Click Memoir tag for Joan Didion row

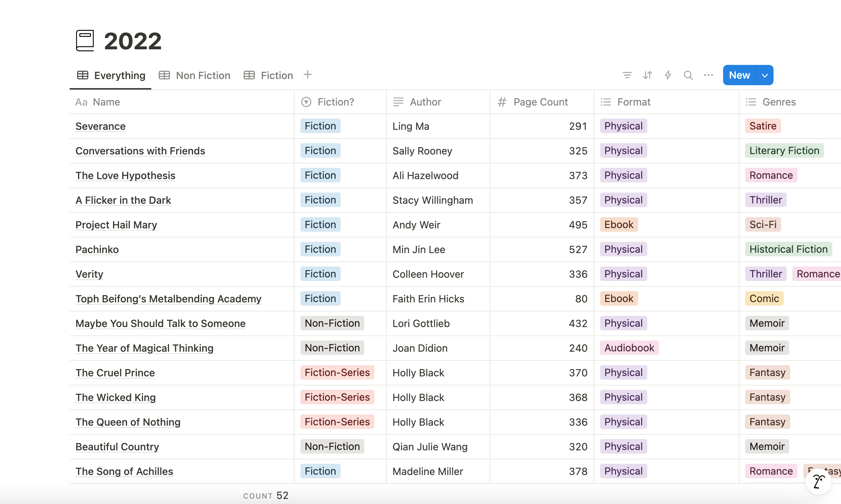pos(767,348)
